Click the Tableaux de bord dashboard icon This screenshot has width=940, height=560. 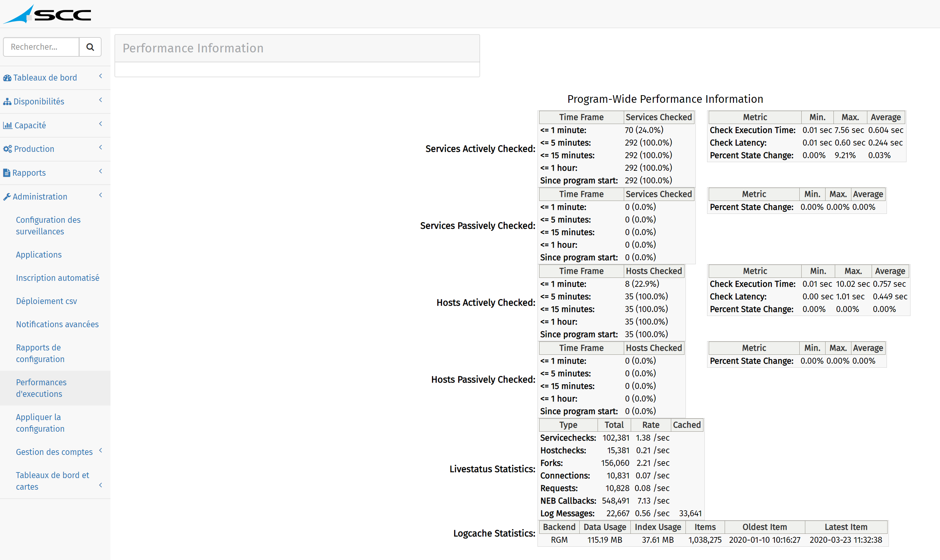pyautogui.click(x=7, y=78)
